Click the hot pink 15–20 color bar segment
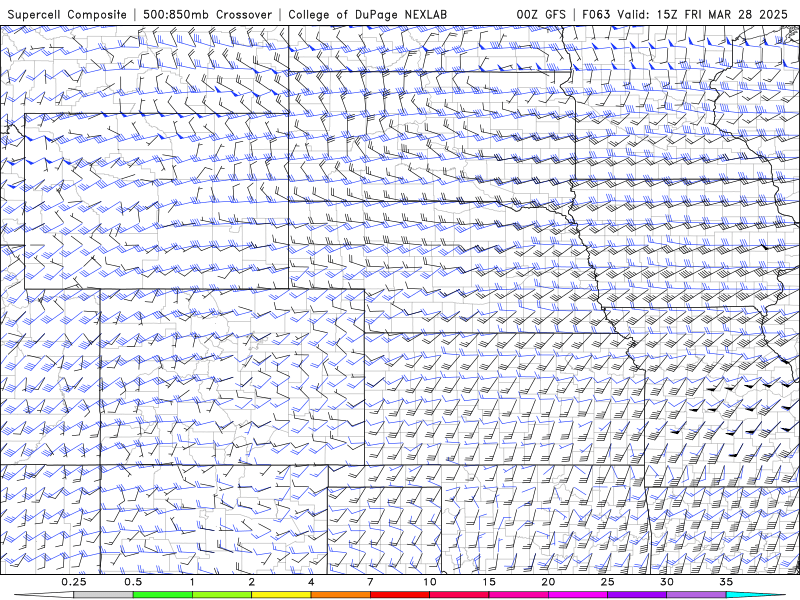Screen dimensions: 800x600 518,595
